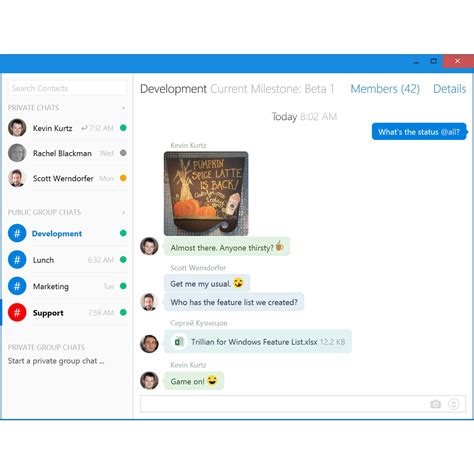Expand the Public Group Chats plus button

point(123,213)
